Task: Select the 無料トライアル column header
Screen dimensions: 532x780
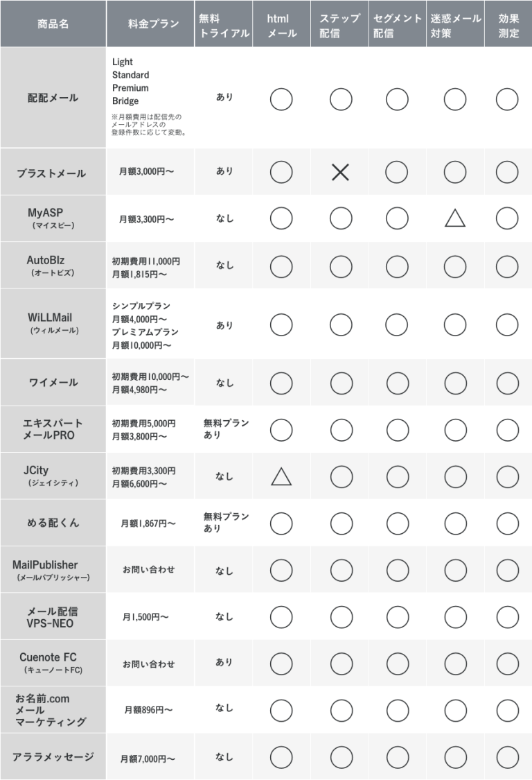Action: pos(224,24)
